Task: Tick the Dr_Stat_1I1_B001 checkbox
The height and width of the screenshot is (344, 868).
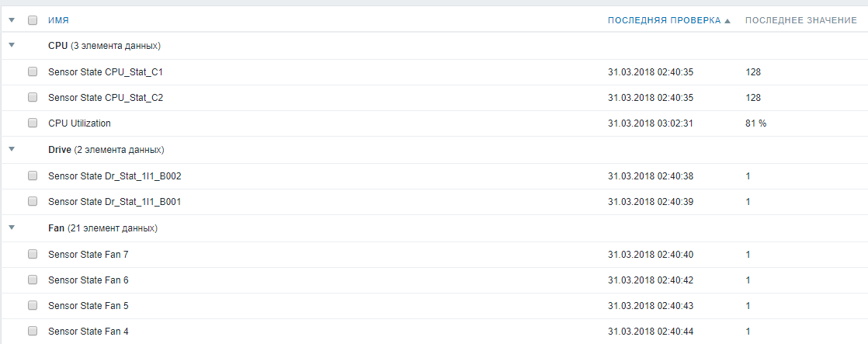Action: [33, 202]
